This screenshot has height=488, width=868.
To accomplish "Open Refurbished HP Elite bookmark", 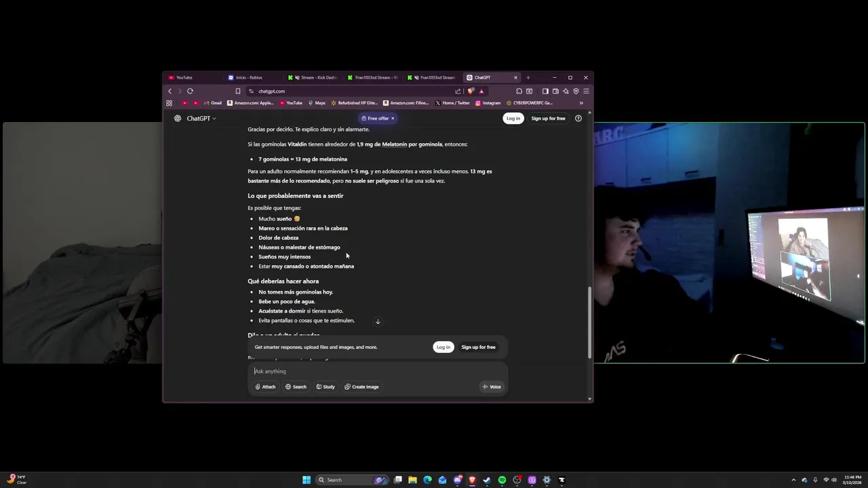I will (354, 103).
